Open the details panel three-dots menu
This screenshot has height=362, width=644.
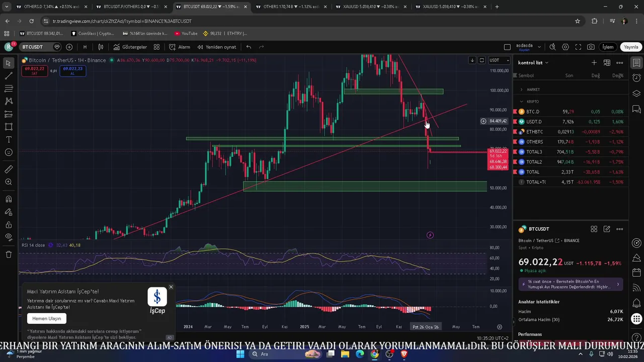pyautogui.click(x=620, y=229)
